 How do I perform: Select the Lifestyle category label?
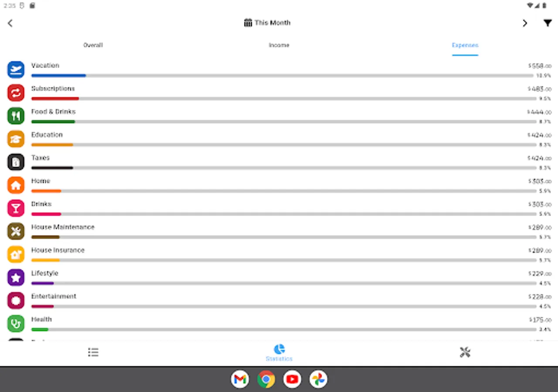[x=44, y=273]
